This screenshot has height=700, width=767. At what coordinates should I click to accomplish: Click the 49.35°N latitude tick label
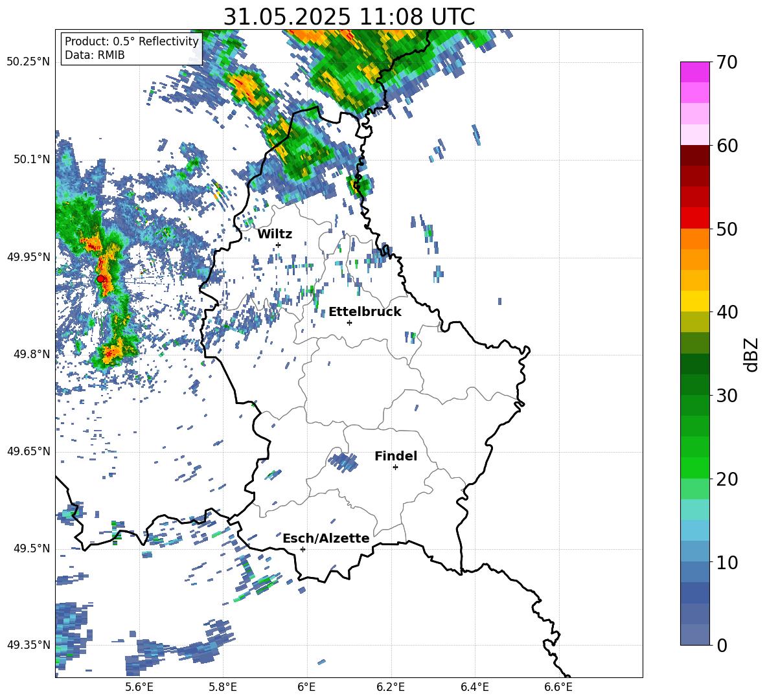[29, 645]
